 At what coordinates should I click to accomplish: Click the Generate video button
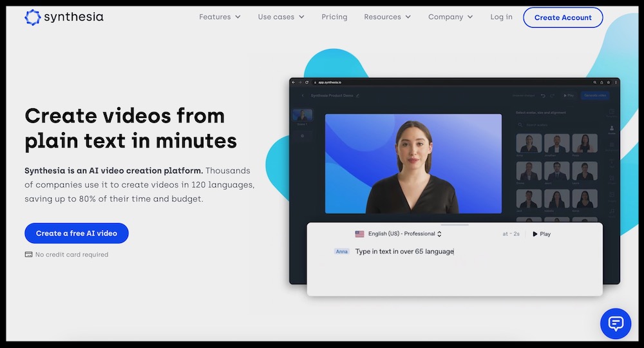coord(595,95)
